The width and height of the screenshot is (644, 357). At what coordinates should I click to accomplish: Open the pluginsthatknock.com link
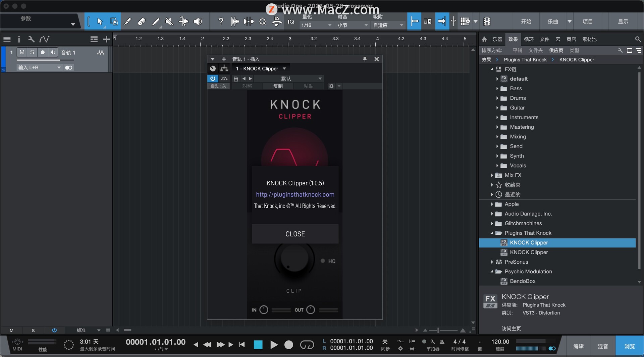point(295,195)
